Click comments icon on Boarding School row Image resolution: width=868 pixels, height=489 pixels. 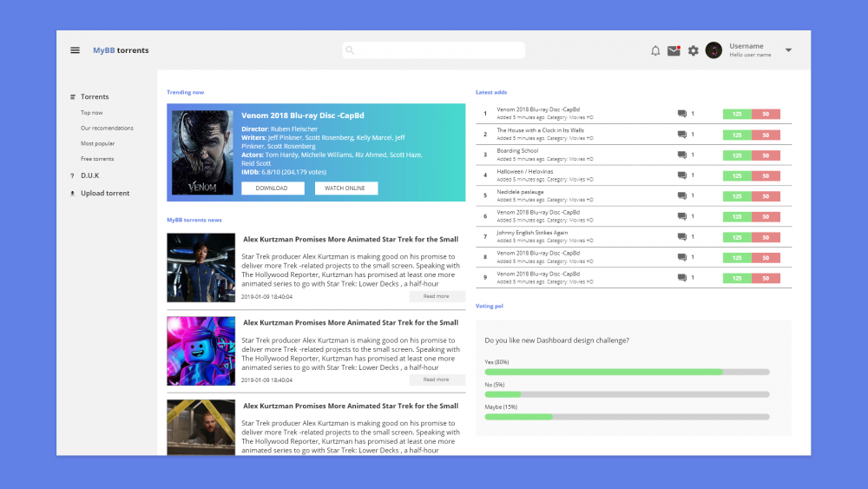tap(682, 155)
